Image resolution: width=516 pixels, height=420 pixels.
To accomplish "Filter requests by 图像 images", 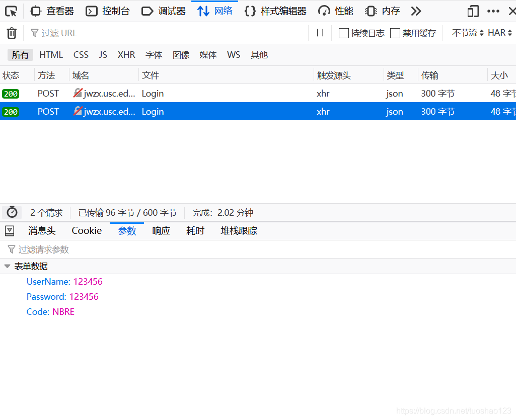I will [x=181, y=55].
